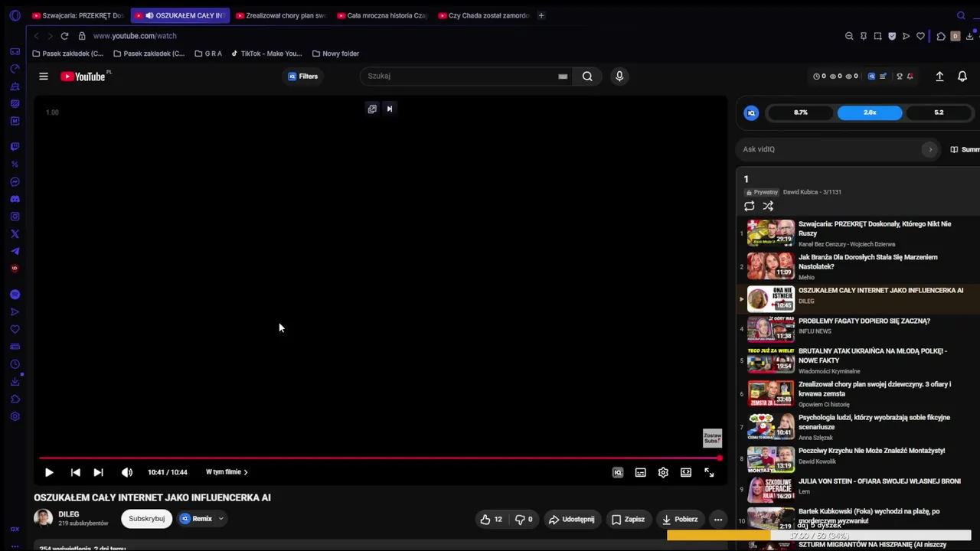Click the YouTube address bar URL
Image resolution: width=980 pixels, height=551 pixels.
point(135,36)
